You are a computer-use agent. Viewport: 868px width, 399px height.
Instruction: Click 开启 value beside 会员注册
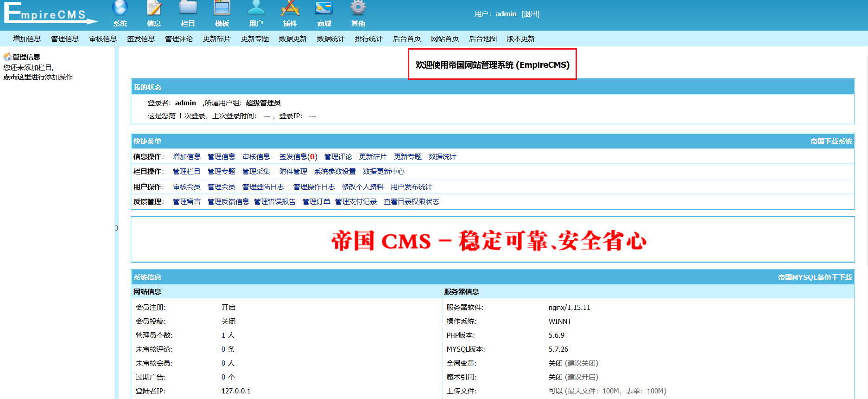pyautogui.click(x=228, y=308)
